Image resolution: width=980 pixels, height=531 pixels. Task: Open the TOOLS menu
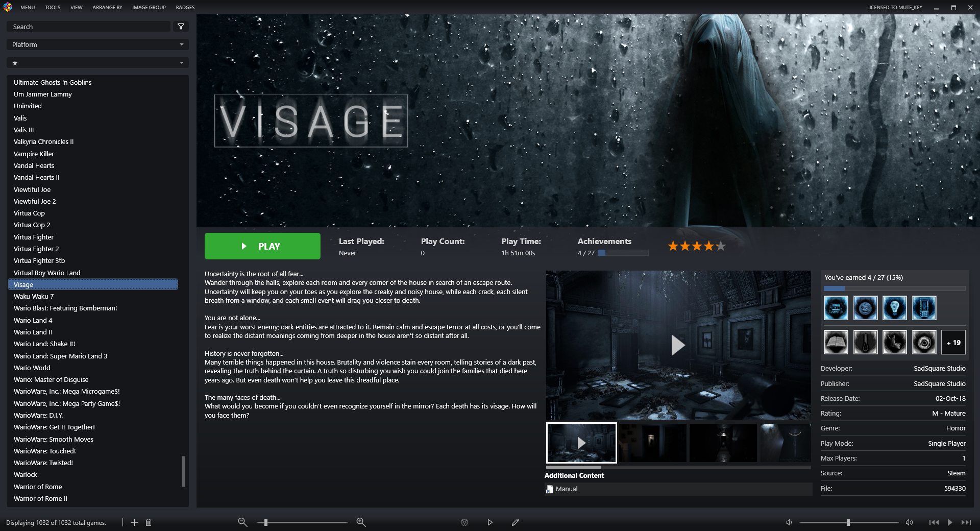point(53,7)
